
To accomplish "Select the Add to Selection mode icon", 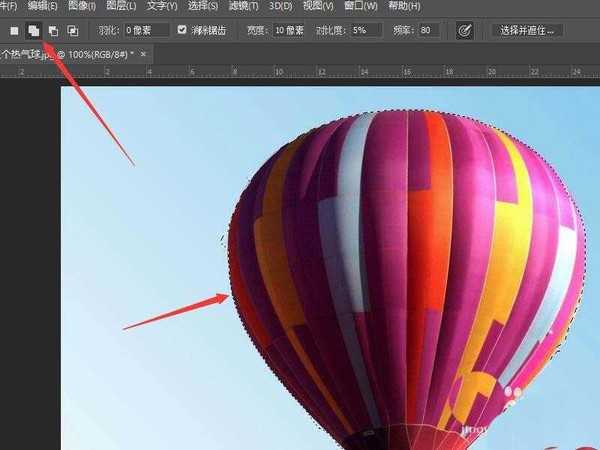I will tap(33, 31).
